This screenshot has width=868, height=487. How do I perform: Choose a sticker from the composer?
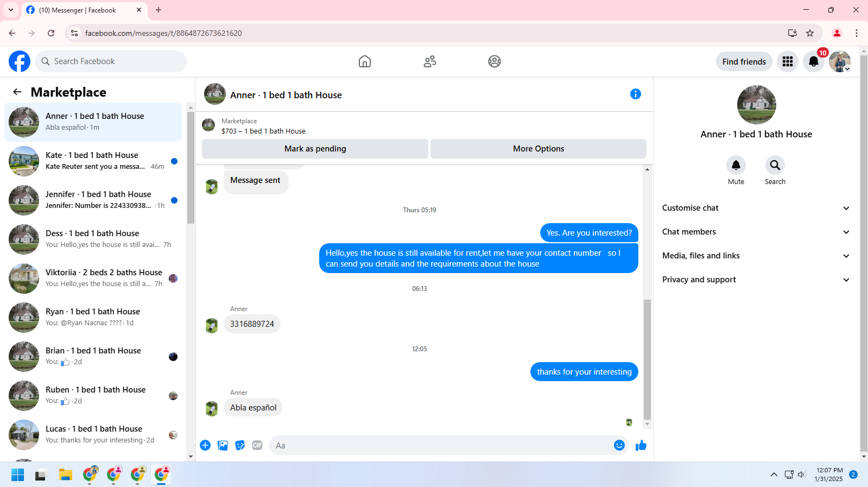240,445
